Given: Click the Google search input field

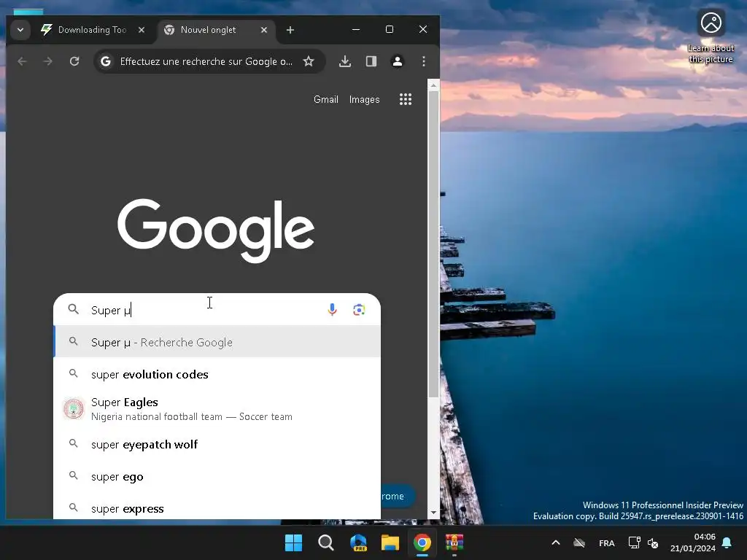Looking at the screenshot, I should pyautogui.click(x=205, y=311).
